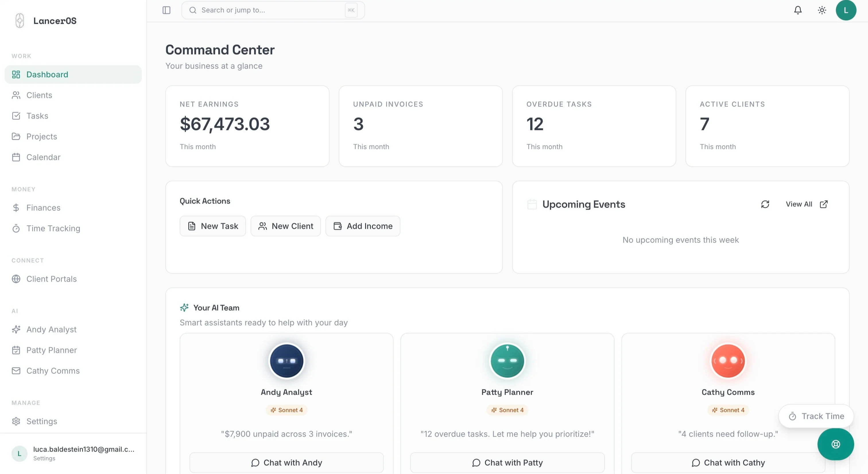The image size is (868, 474).
Task: Click View All events link
Action: [806, 204]
